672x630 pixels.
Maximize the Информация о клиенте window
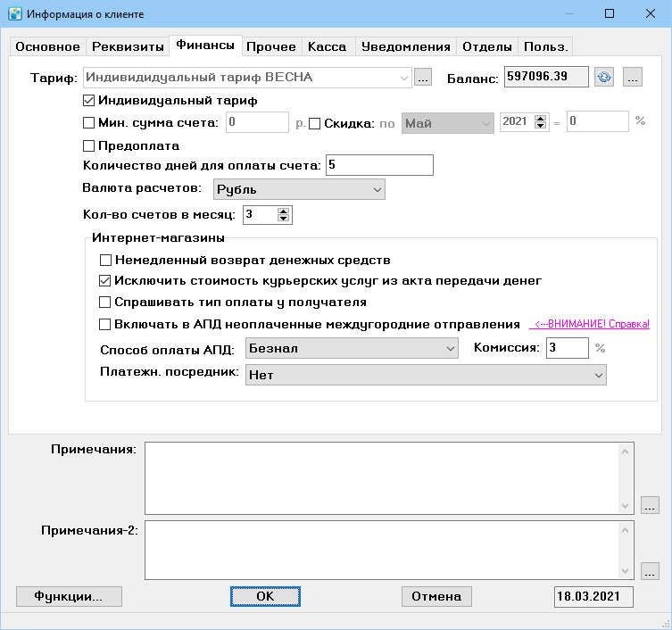(610, 13)
